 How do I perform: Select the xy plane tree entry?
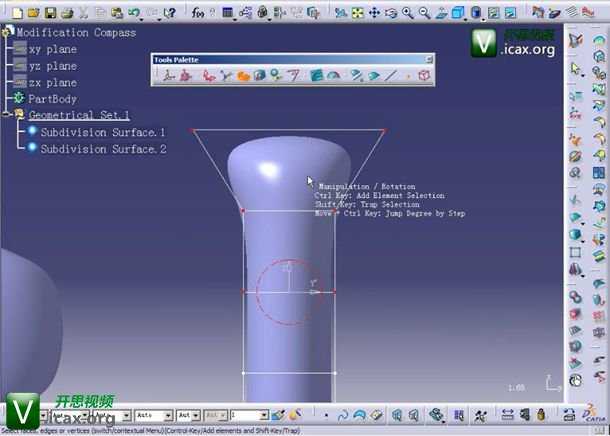[x=52, y=48]
